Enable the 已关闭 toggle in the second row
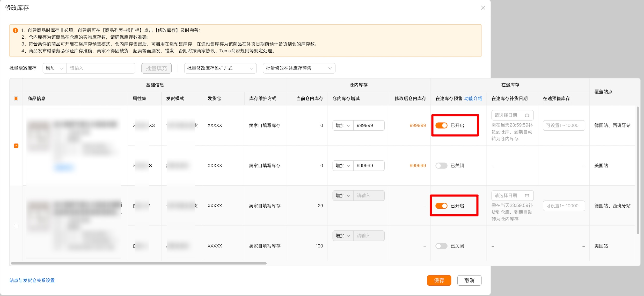Viewport: 644px width, 296px height. pos(441,165)
